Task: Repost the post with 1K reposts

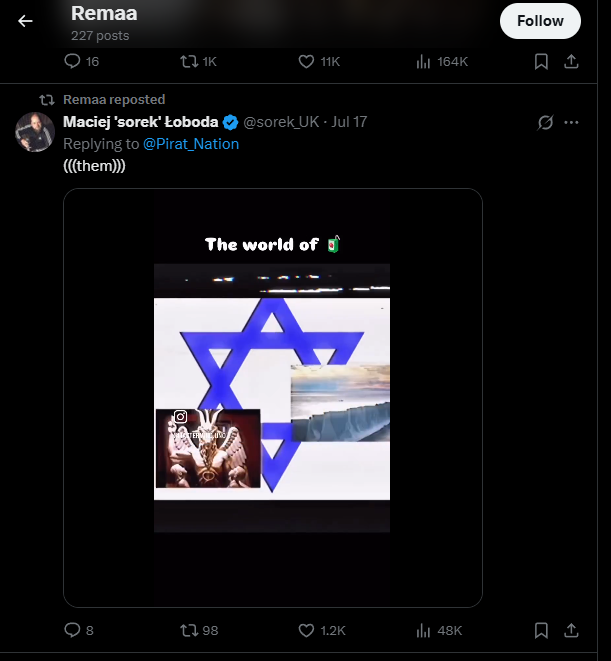Action: [187, 61]
